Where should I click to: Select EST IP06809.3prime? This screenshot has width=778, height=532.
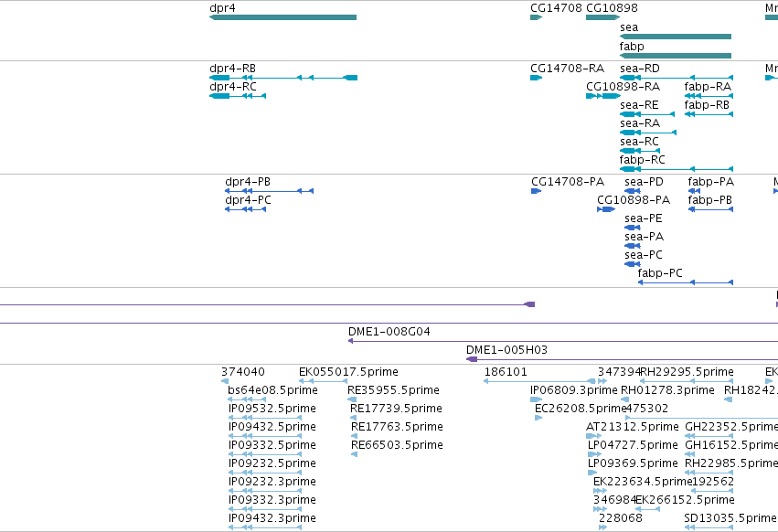[537, 399]
